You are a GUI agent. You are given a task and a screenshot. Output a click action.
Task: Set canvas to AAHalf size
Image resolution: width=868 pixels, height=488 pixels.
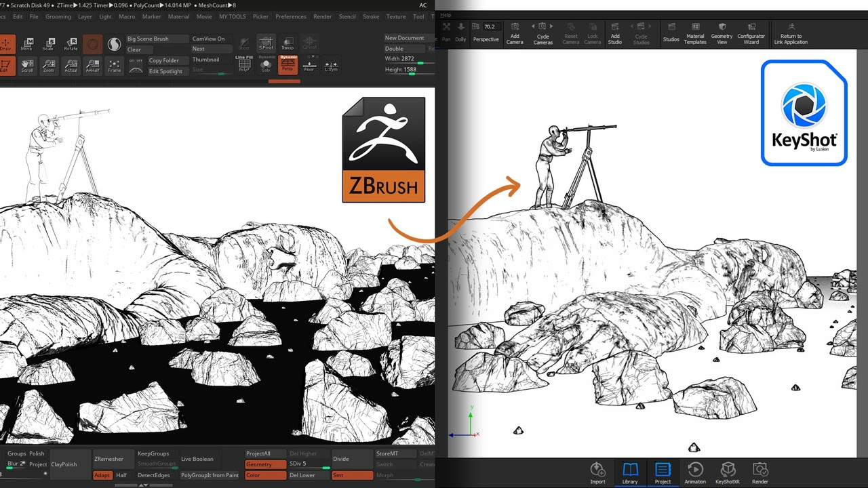[93, 66]
